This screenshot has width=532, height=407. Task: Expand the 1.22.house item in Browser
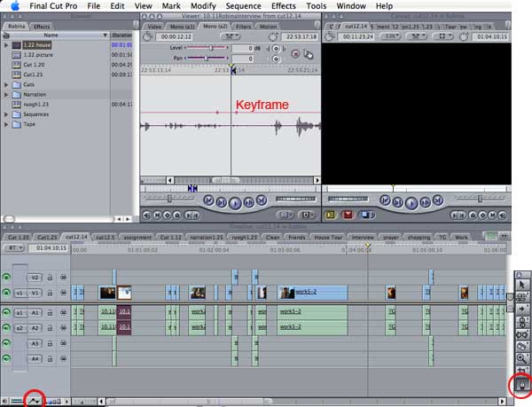[x=6, y=44]
